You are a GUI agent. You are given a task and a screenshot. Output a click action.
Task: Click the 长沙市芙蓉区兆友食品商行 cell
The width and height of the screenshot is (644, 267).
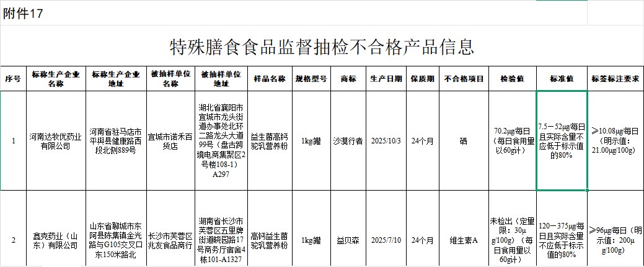(170, 240)
